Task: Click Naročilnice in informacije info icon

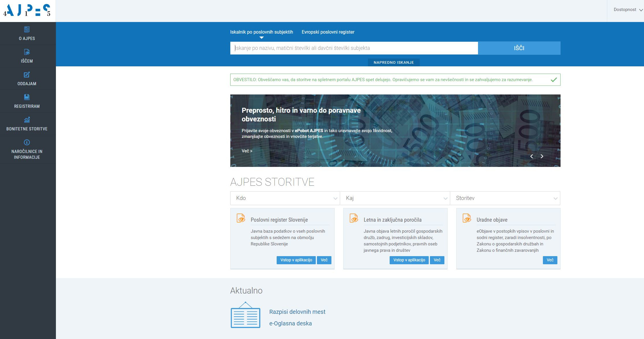Action: 27,142
